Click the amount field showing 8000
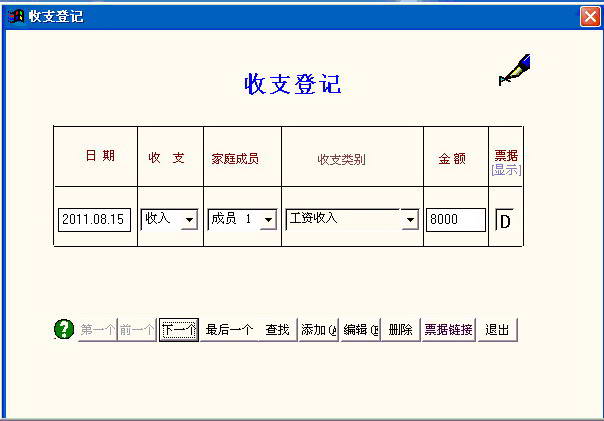The height and width of the screenshot is (421, 604). [456, 220]
